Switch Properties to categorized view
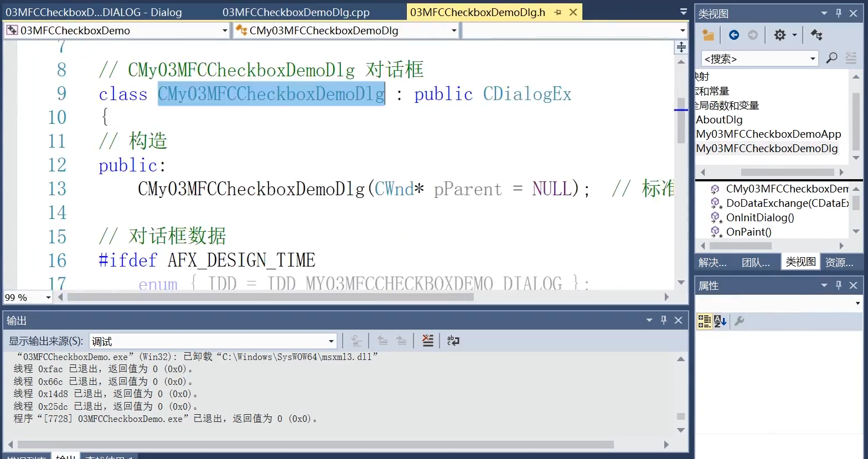Viewport: 868px width, 459px height. [704, 321]
